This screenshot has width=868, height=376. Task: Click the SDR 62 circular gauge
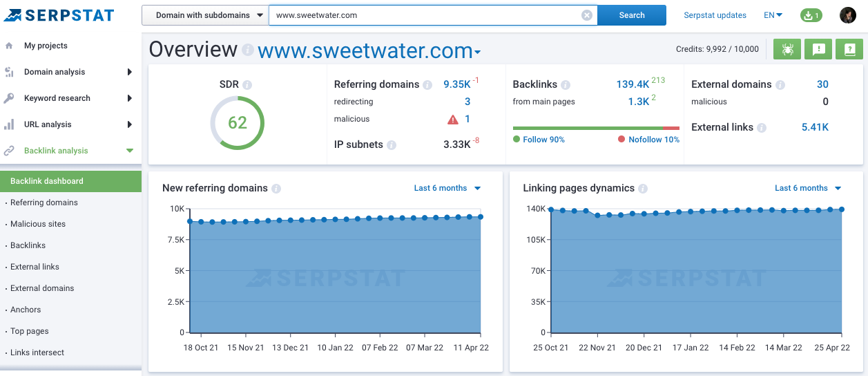pos(237,122)
